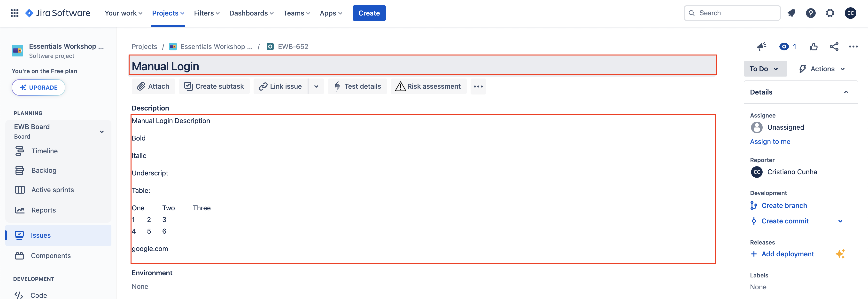Click the 'Manual Login Description' text
The width and height of the screenshot is (868, 299).
coord(171,121)
